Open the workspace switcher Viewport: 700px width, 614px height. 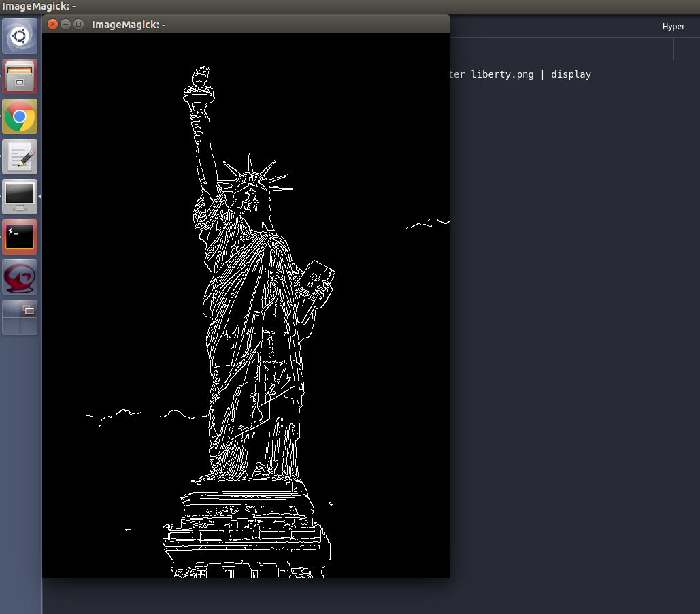click(20, 317)
